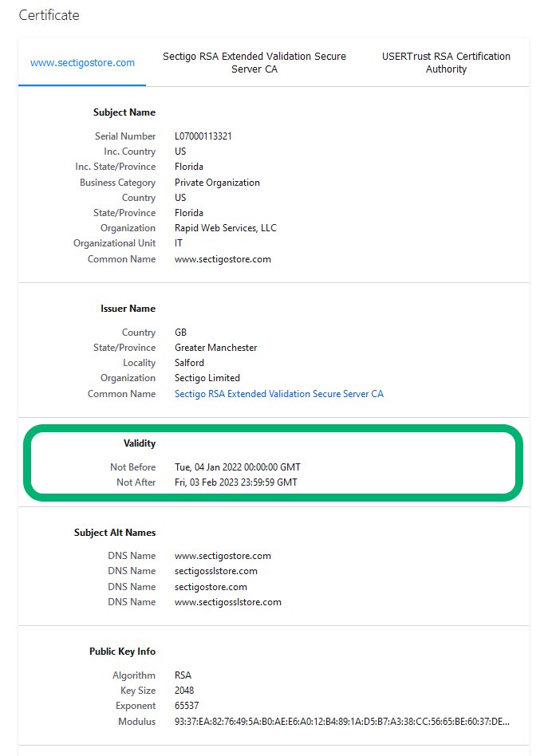Viewport: 548px width, 756px height.
Task: Click the DNS Name www.sectigosslstore.com entry
Action: 228,602
